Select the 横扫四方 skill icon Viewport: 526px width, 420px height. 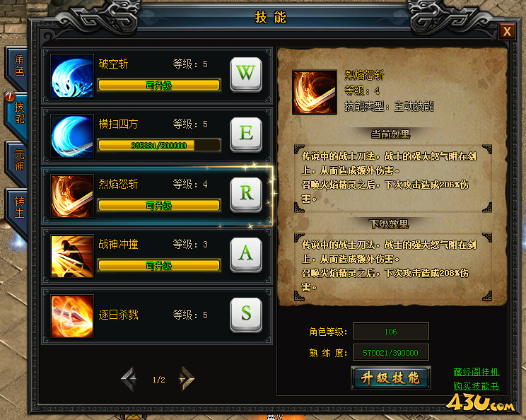coord(72,136)
